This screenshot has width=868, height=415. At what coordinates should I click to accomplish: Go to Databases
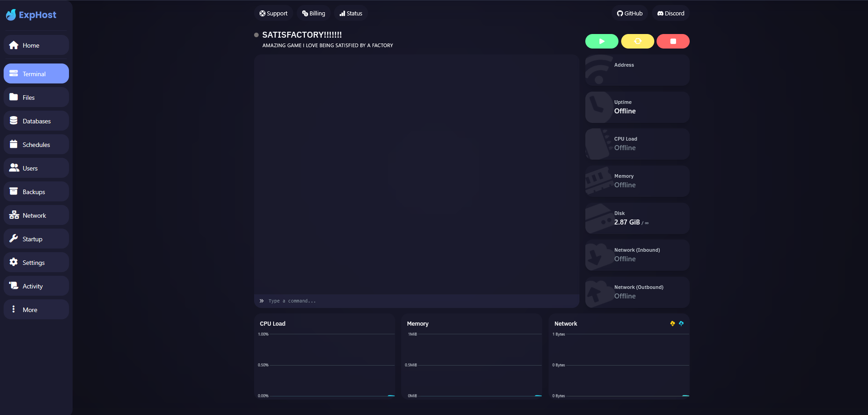[x=36, y=121]
